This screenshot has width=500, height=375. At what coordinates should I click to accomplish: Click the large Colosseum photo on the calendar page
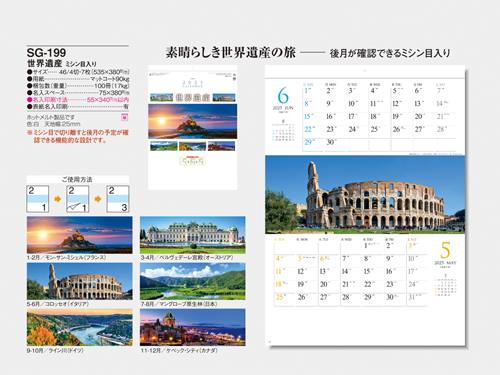365,195
